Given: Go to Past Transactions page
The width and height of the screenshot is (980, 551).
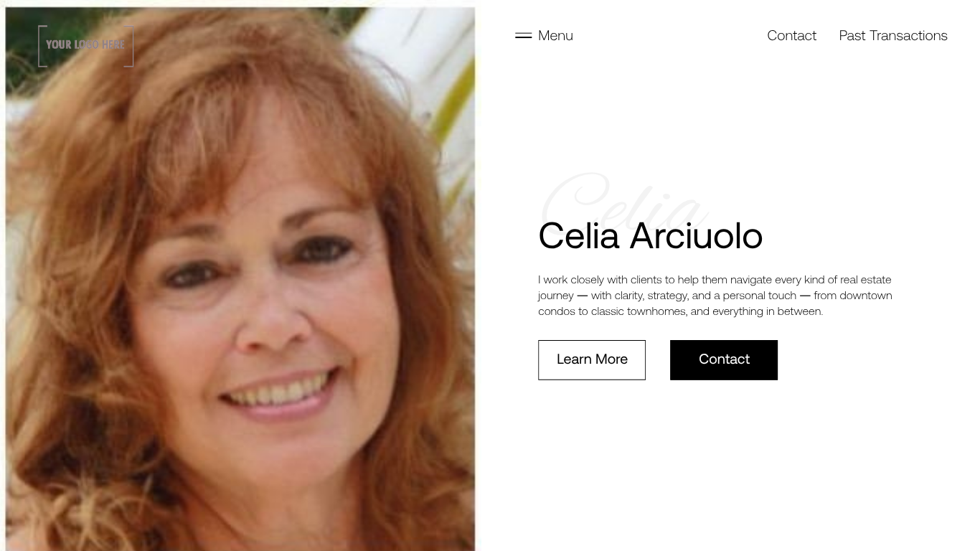Looking at the screenshot, I should tap(893, 35).
